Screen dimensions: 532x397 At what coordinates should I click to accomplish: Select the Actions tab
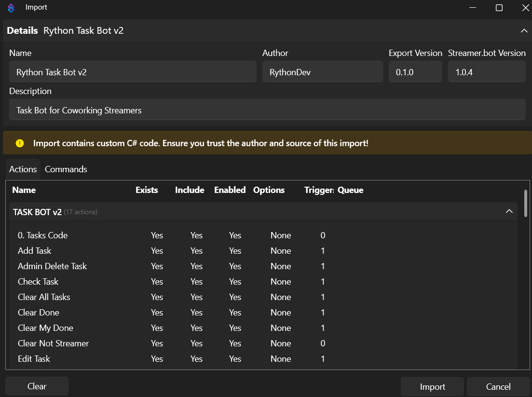coord(23,169)
